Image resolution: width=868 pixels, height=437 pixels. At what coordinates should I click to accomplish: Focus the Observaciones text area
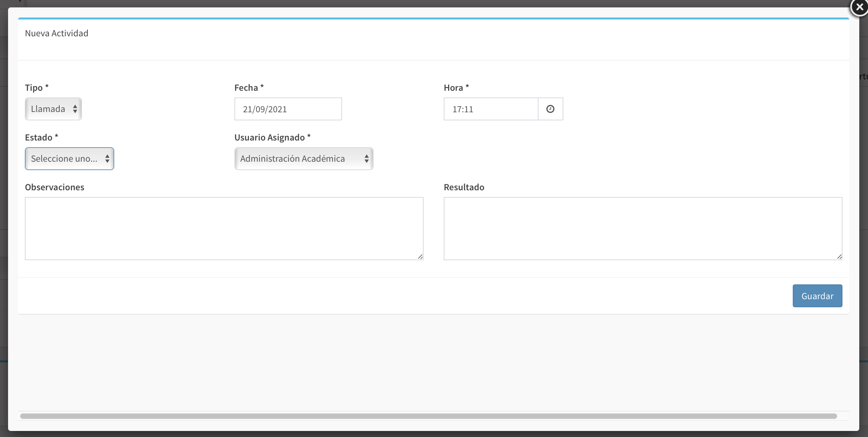(224, 228)
